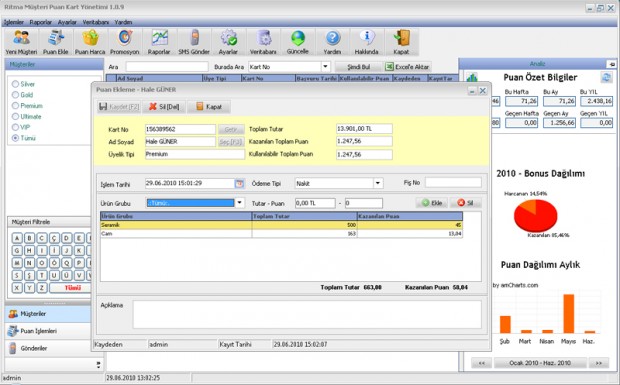
Task: Filter customers by letter Z
Action: pos(42,288)
